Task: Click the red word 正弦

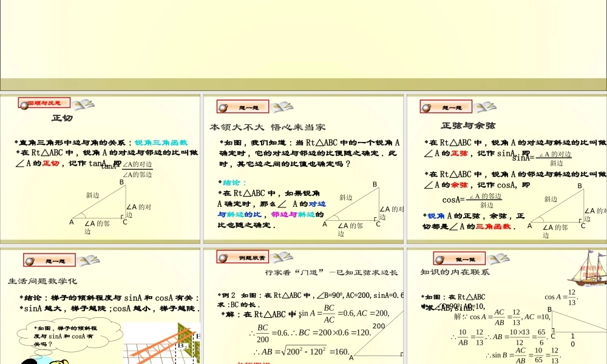Action: pos(459,153)
